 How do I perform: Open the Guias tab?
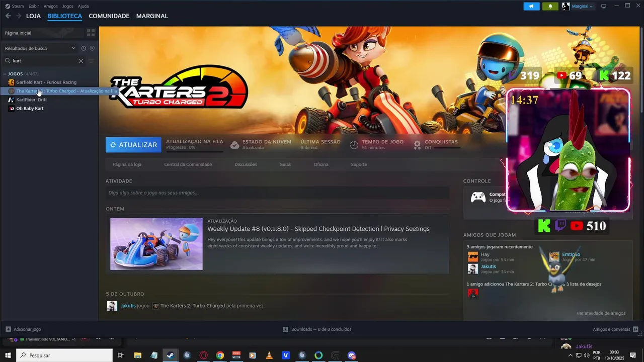(x=285, y=164)
